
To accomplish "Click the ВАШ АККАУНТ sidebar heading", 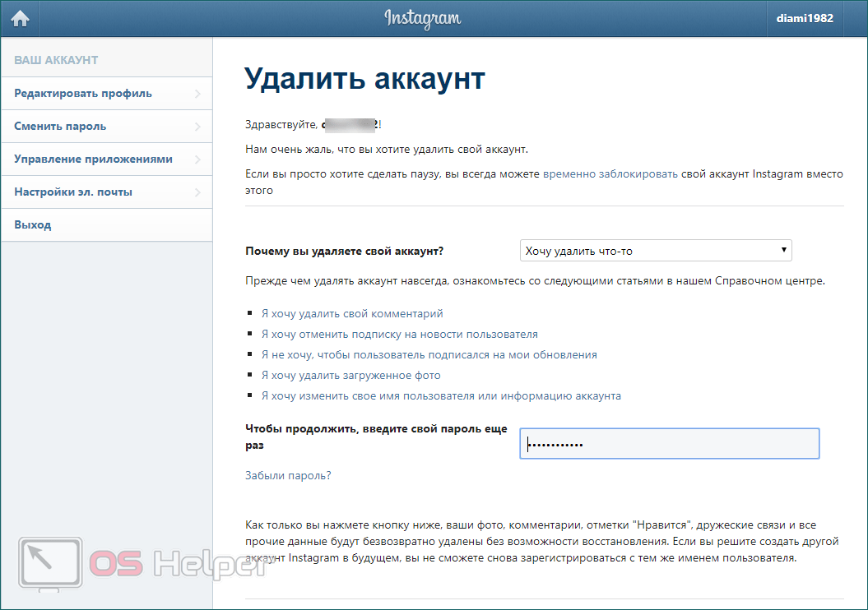I will (x=56, y=60).
